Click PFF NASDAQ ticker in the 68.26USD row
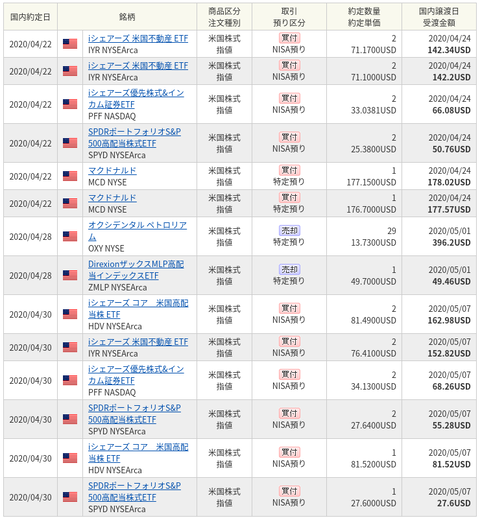The height and width of the screenshot is (518, 480). [x=112, y=392]
